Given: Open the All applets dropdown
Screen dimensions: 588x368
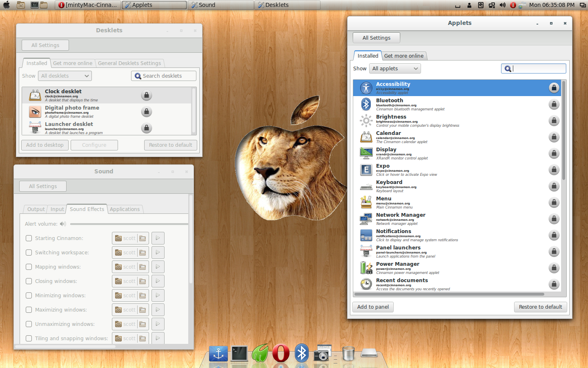Looking at the screenshot, I should click(395, 69).
